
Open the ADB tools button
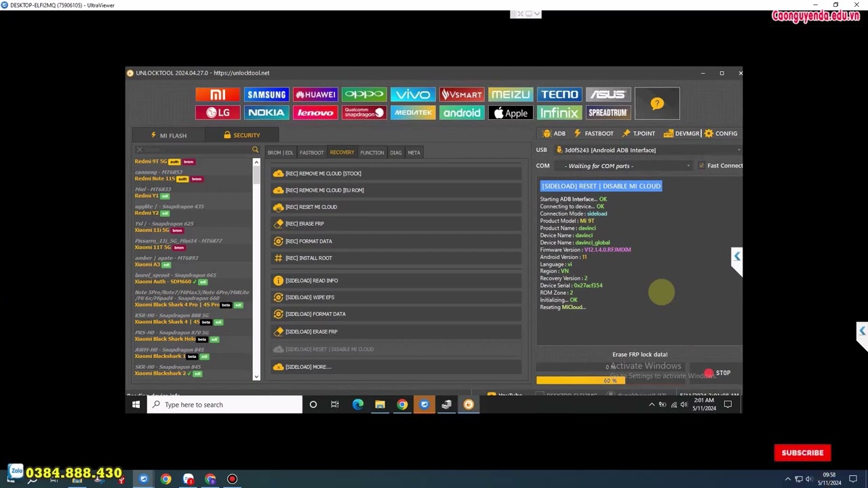click(x=554, y=134)
